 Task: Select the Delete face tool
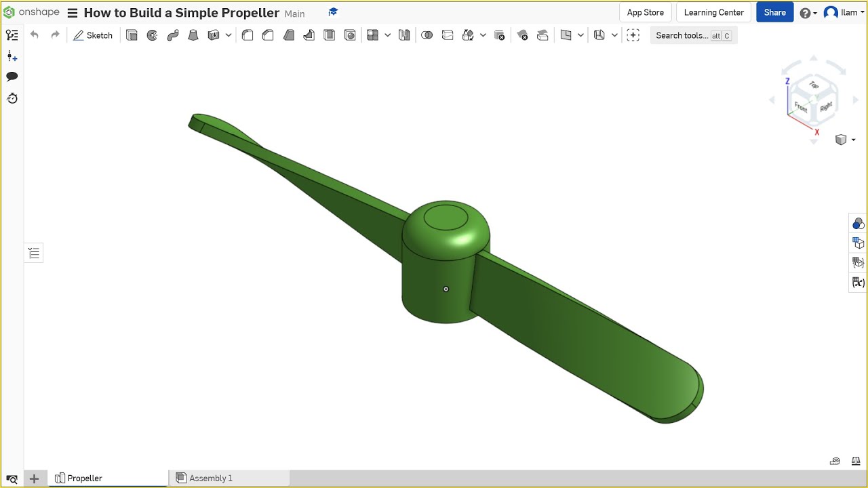pyautogui.click(x=522, y=35)
